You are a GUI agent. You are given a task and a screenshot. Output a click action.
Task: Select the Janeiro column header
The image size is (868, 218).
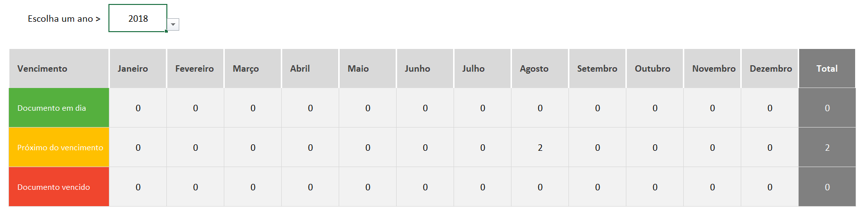[138, 69]
